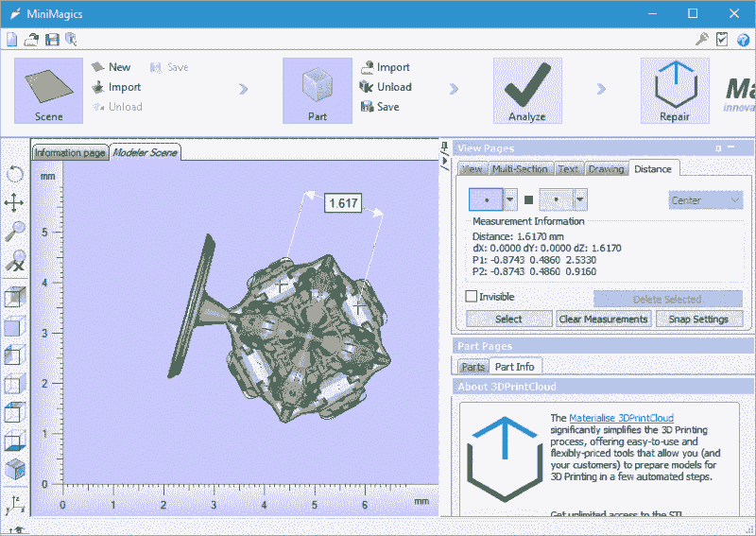Click the floppy disk save icon
The height and width of the screenshot is (536, 756).
coord(52,39)
